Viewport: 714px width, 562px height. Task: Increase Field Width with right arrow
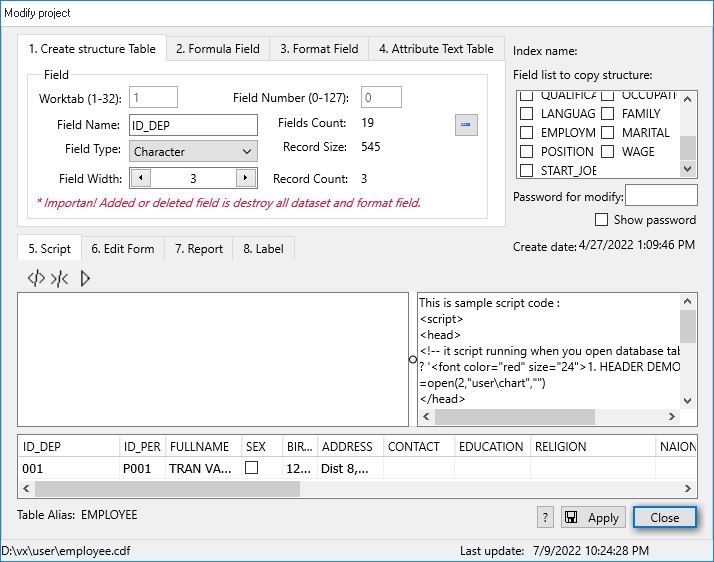tap(245, 178)
